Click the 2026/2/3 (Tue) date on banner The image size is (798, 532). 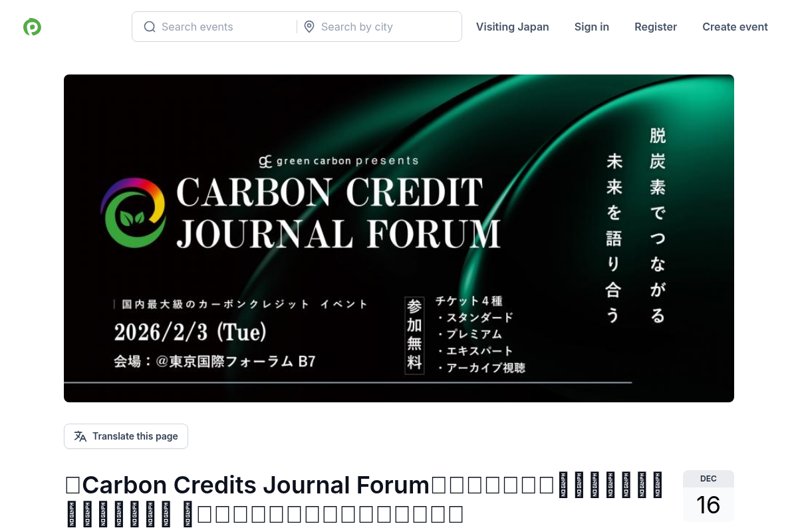tap(190, 331)
